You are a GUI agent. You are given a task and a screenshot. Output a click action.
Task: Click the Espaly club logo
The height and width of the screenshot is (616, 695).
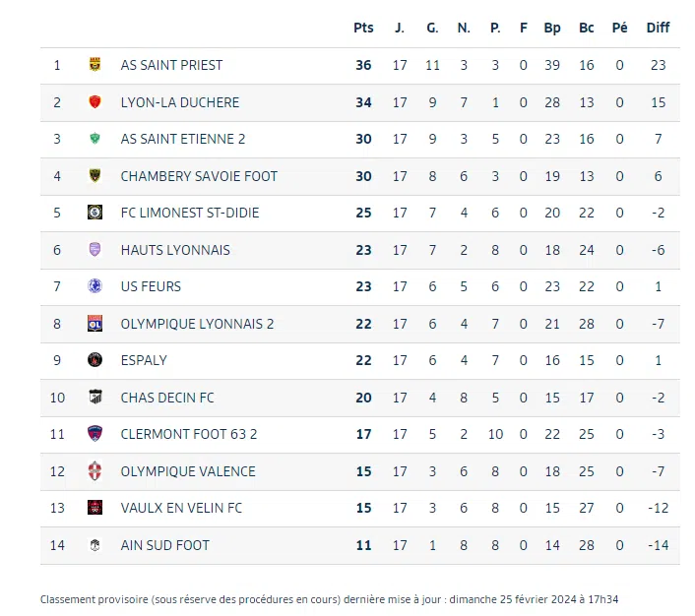pyautogui.click(x=95, y=360)
